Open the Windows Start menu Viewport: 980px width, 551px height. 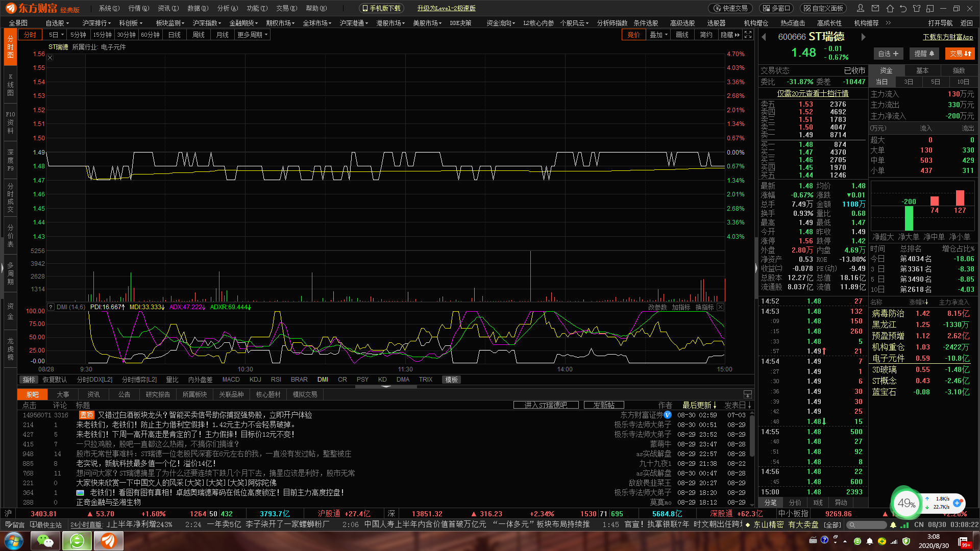14,541
